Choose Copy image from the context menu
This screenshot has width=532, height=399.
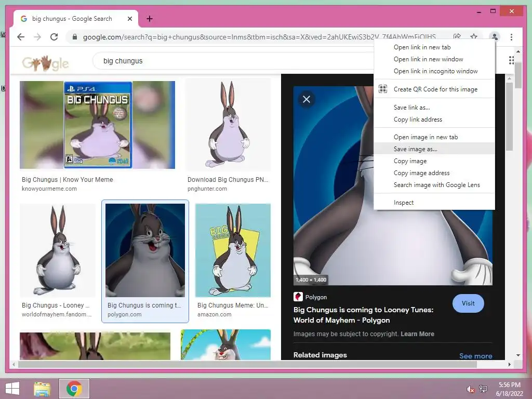click(x=434, y=161)
